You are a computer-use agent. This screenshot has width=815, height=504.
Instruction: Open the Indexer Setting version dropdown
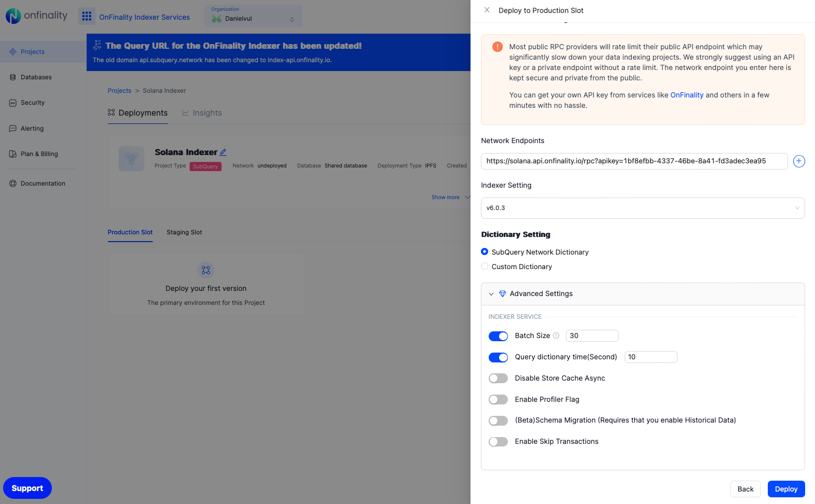(642, 208)
